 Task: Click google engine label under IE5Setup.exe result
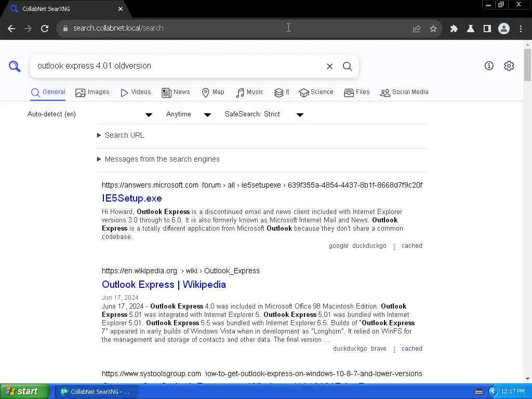(339, 246)
